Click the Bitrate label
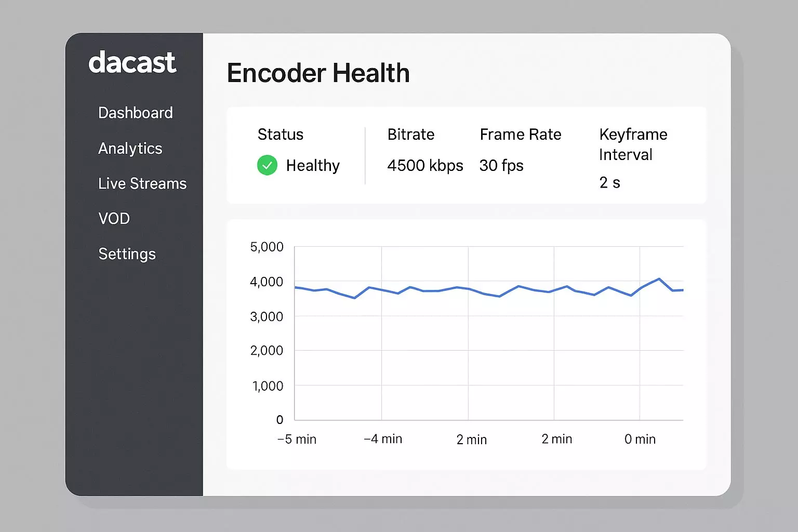This screenshot has height=532, width=798. click(x=410, y=135)
